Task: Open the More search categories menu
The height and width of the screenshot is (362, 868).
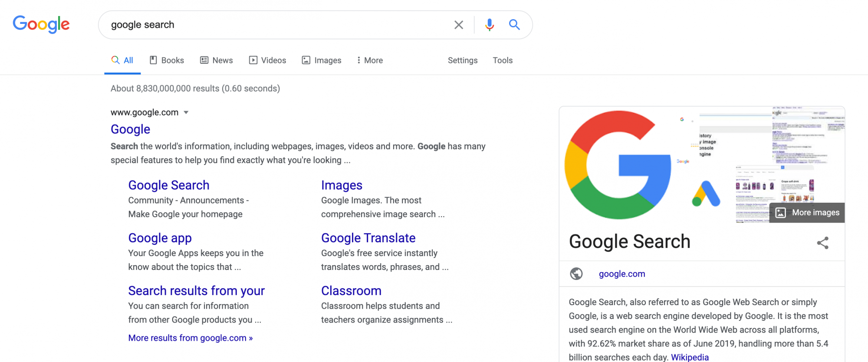Action: pos(370,60)
